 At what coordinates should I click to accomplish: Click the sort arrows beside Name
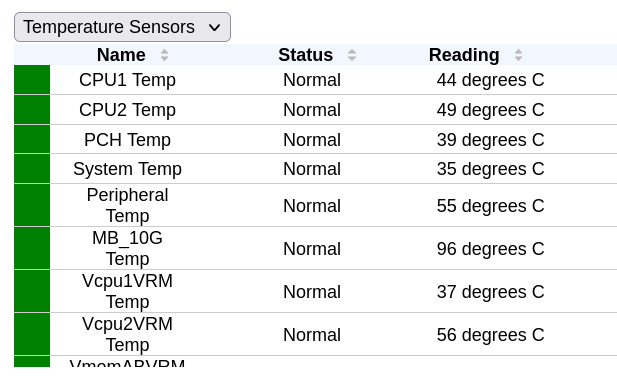(164, 55)
